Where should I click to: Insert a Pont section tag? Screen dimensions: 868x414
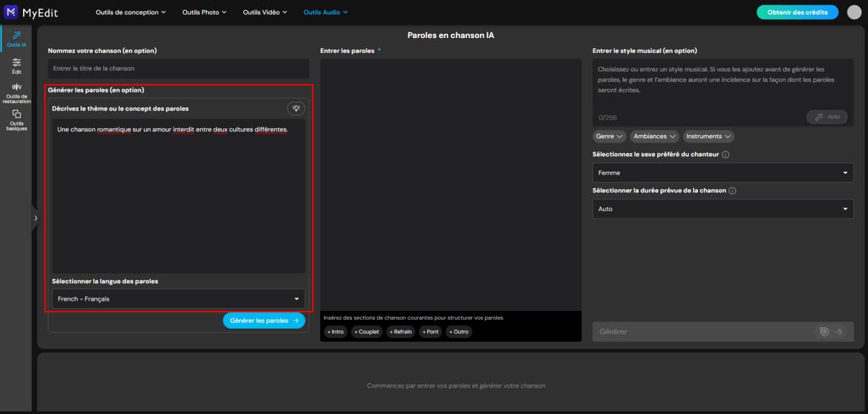point(431,332)
